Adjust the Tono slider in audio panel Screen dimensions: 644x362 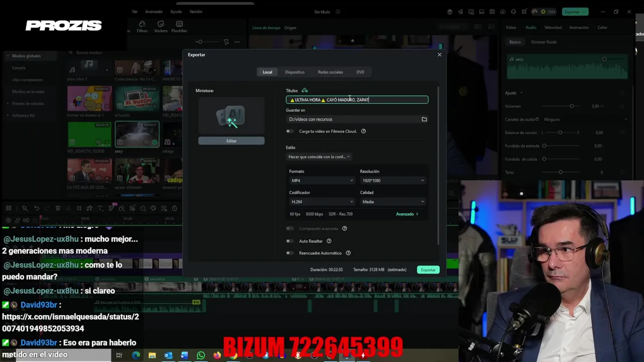[560, 172]
